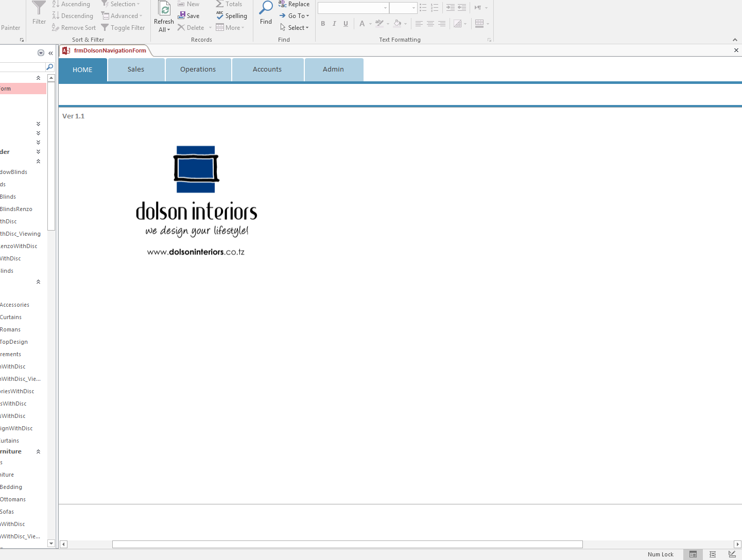Image resolution: width=742 pixels, height=560 pixels.
Task: Click Remove Sort in the ribbon
Action: click(x=74, y=28)
